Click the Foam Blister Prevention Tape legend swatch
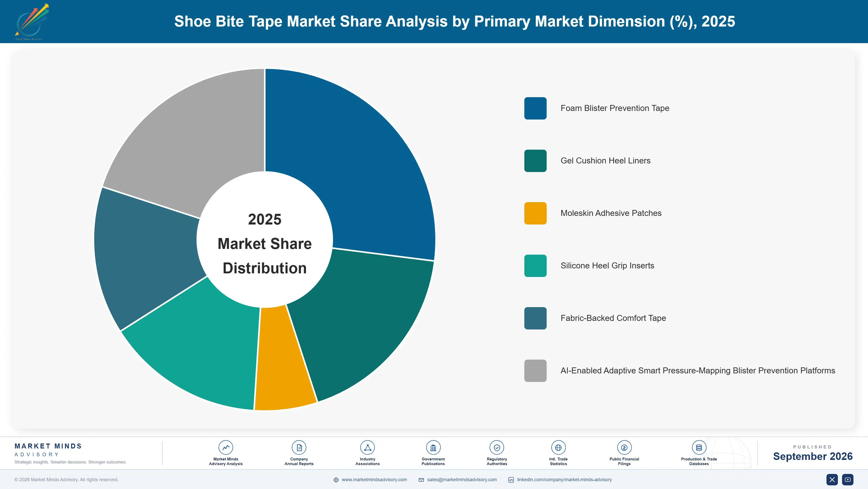Screen dimensions: 868x489 535,108
